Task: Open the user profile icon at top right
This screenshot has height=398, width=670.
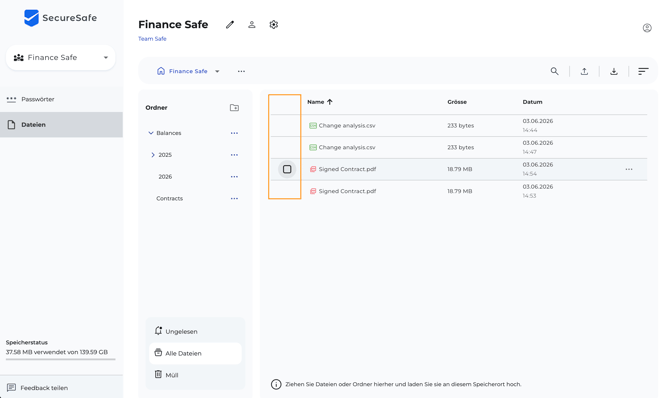Action: (x=647, y=28)
